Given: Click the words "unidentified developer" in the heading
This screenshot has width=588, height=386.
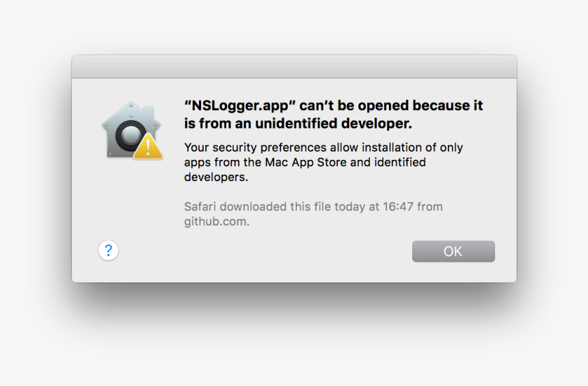Looking at the screenshot, I should pos(334,123).
